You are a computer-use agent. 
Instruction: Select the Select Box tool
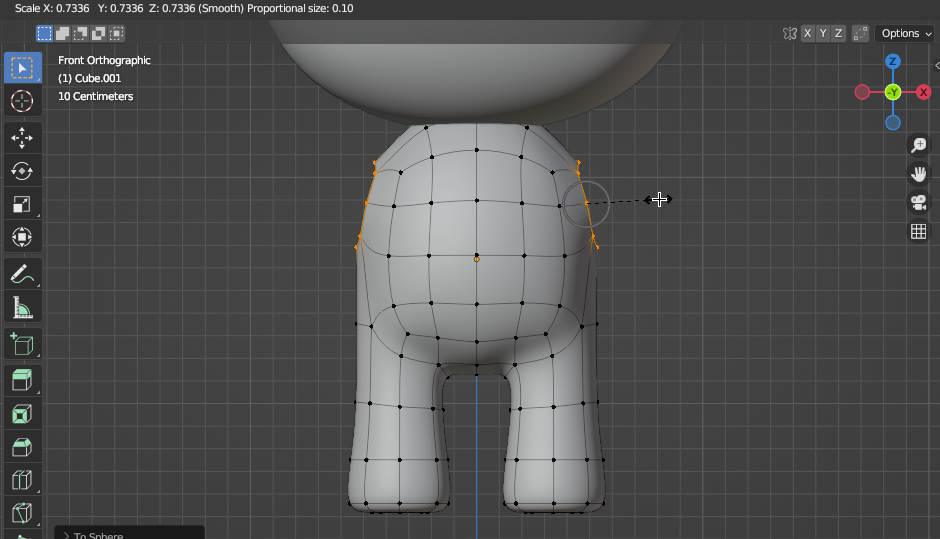pos(22,68)
